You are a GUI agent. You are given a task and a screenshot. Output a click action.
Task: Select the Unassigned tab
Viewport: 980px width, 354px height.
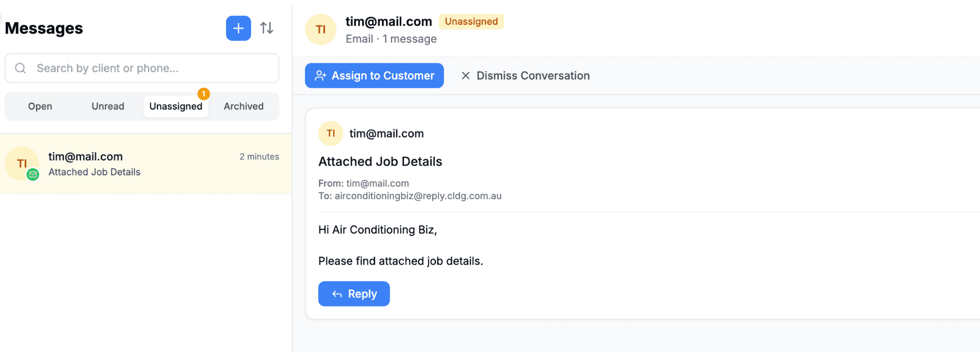176,106
